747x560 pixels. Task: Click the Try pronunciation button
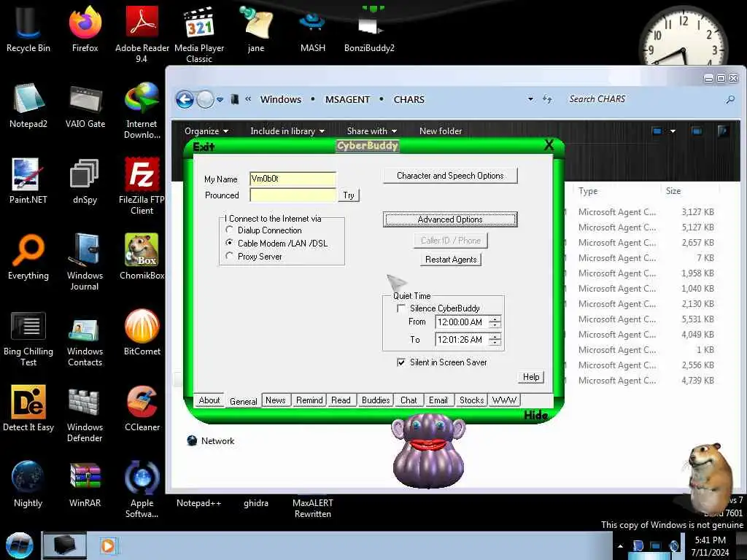[x=349, y=195]
